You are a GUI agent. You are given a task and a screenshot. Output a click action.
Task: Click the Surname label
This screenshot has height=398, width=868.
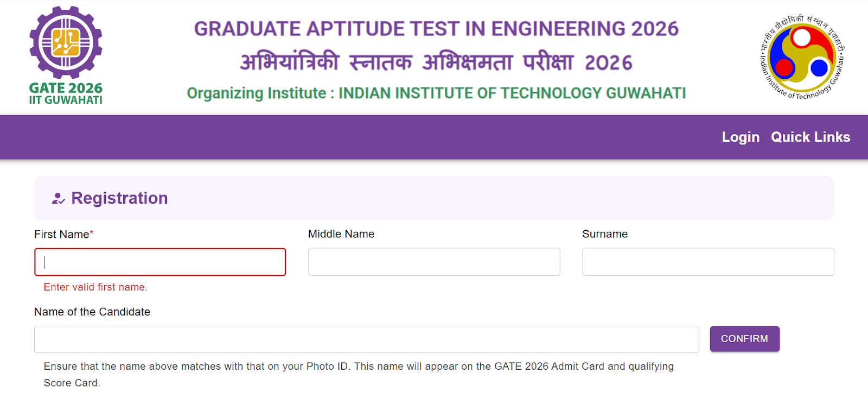click(604, 234)
